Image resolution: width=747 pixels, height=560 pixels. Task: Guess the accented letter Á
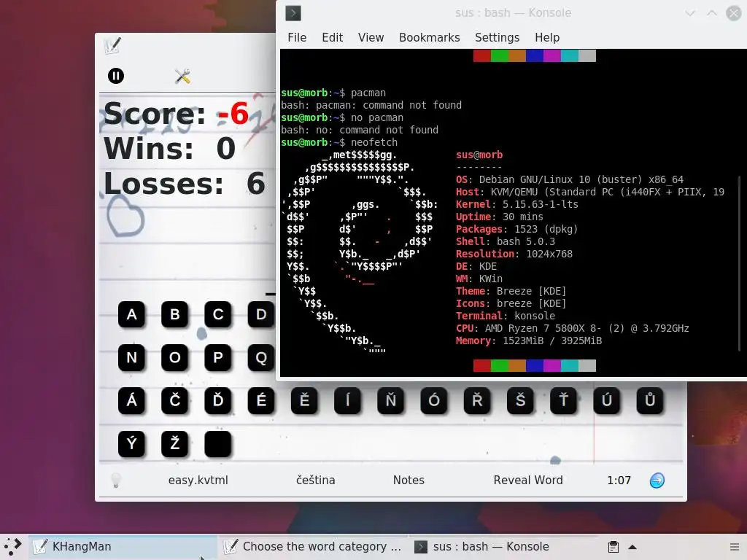(x=131, y=400)
